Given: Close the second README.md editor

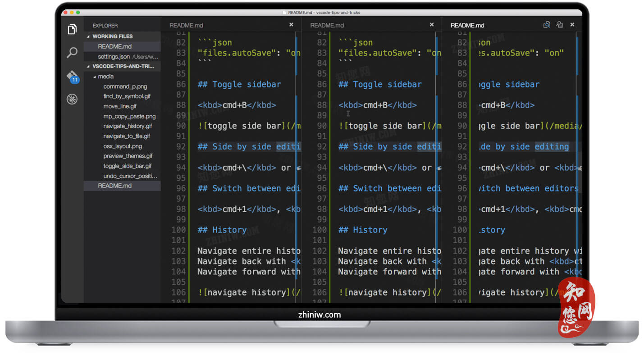Looking at the screenshot, I should (x=432, y=25).
